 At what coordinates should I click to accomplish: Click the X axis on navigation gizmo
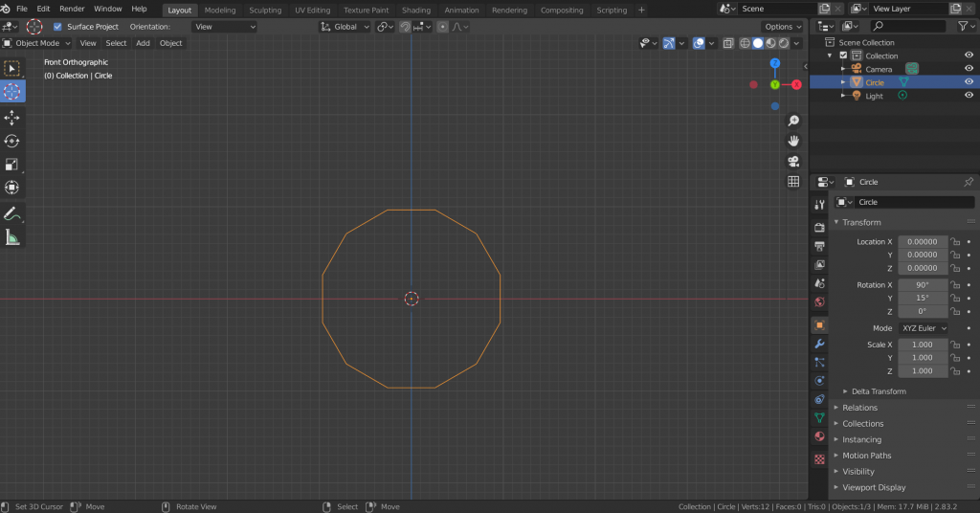tap(796, 84)
